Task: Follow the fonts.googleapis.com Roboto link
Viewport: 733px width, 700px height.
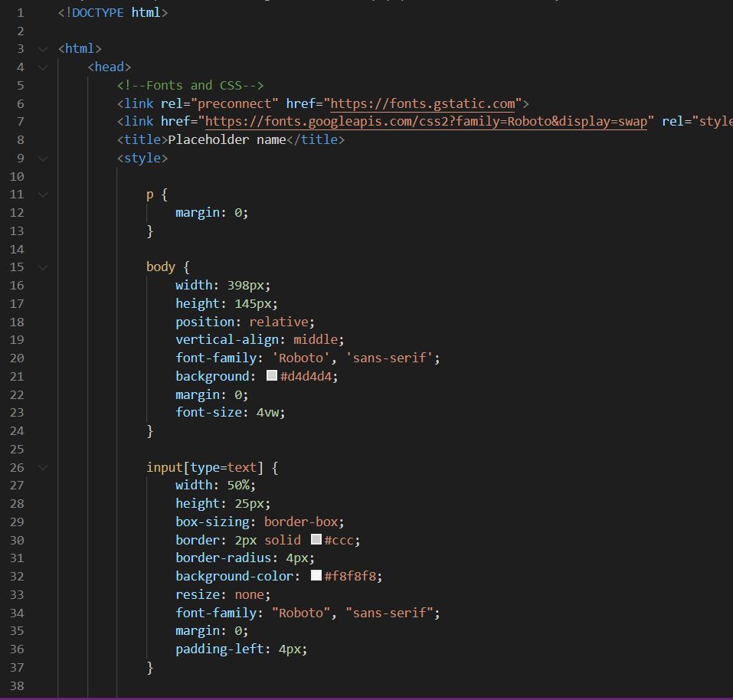Action: [427, 122]
